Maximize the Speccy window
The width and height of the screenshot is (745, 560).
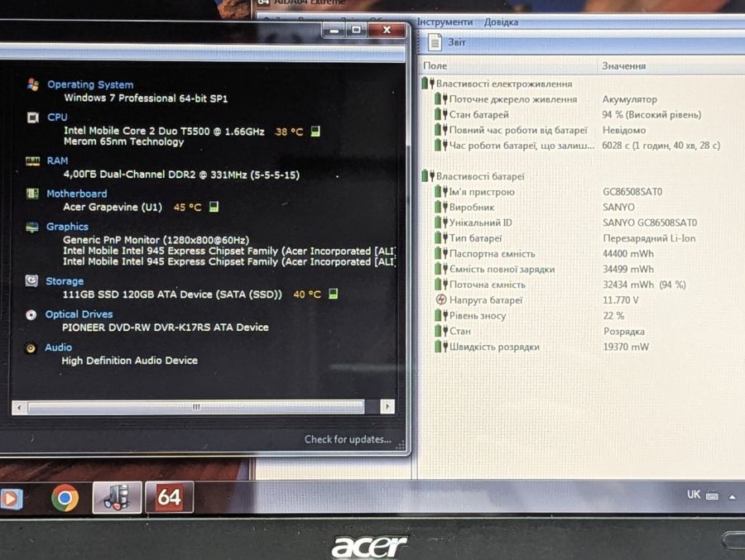coord(356,30)
